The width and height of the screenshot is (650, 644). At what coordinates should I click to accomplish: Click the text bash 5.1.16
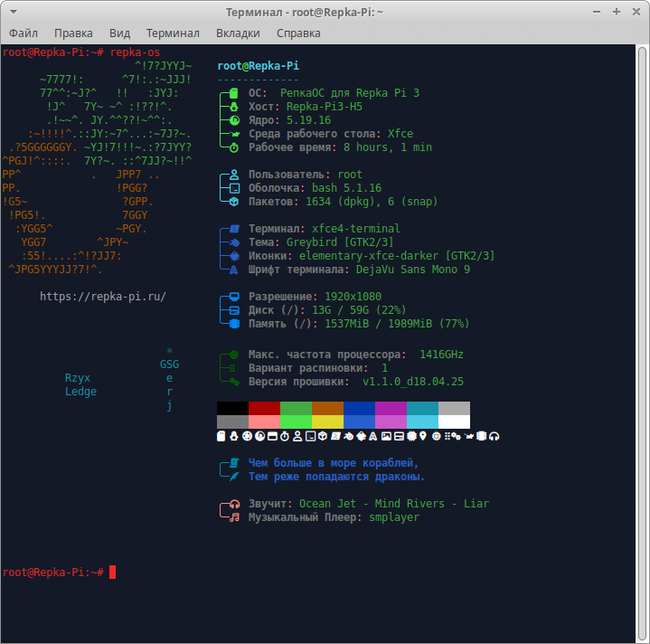coord(346,188)
